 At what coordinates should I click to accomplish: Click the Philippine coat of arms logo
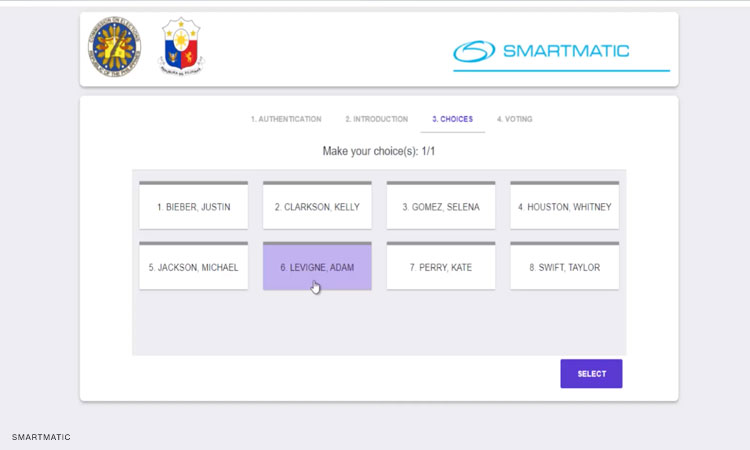(181, 47)
